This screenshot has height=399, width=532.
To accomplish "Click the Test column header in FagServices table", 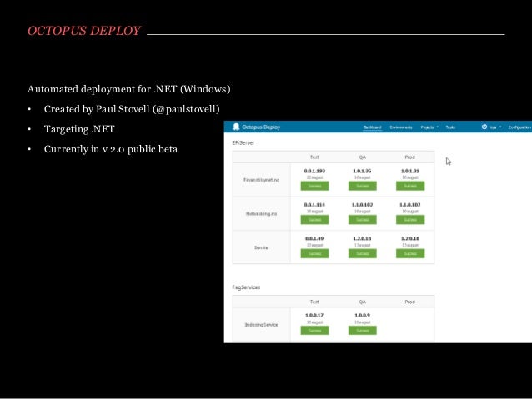I will [314, 302].
